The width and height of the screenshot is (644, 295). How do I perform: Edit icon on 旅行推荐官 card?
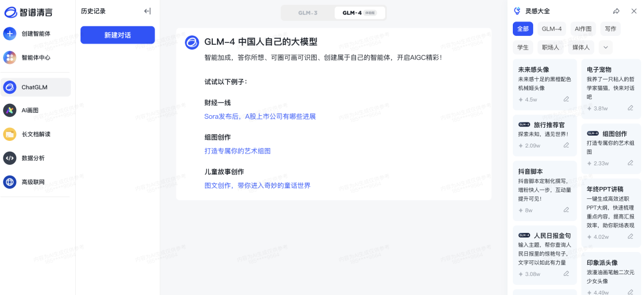click(566, 145)
